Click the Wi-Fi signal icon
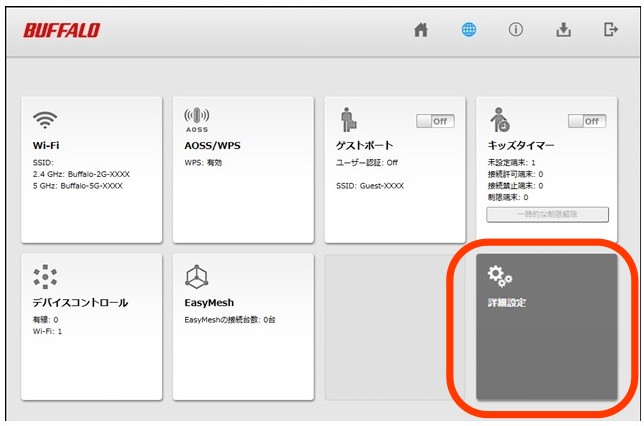The image size is (644, 426). (x=45, y=120)
